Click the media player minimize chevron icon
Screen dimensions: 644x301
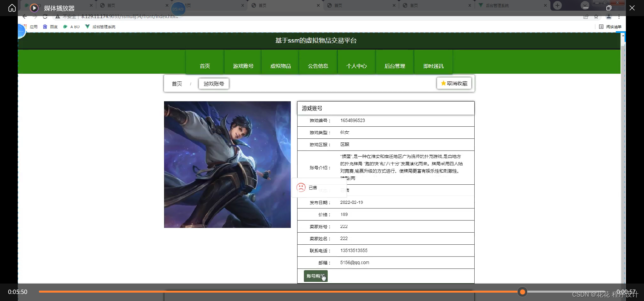coord(585,6)
